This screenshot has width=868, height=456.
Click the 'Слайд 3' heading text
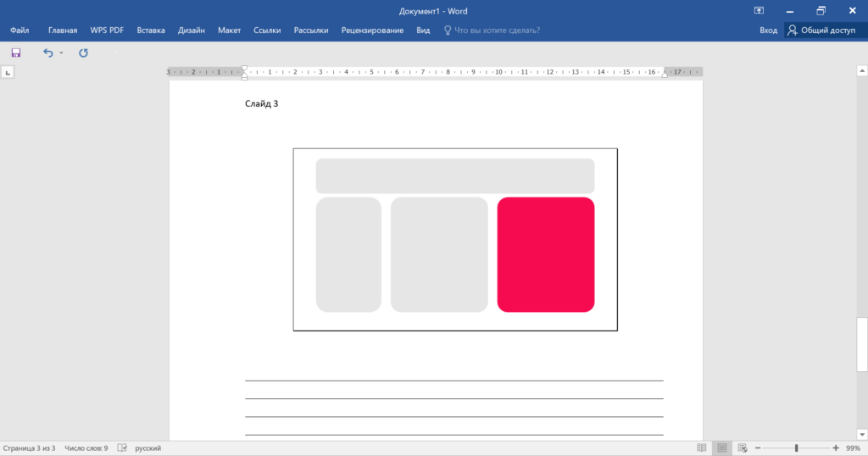click(x=261, y=103)
